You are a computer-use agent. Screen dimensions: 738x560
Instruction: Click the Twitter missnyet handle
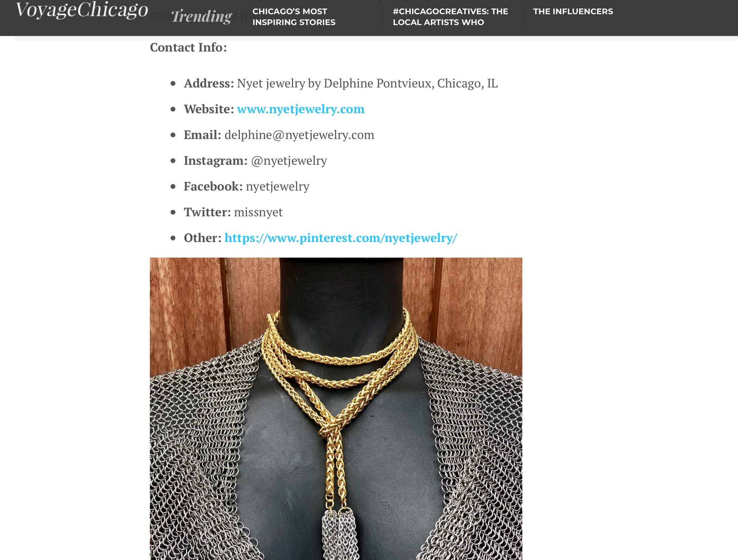pyautogui.click(x=258, y=212)
